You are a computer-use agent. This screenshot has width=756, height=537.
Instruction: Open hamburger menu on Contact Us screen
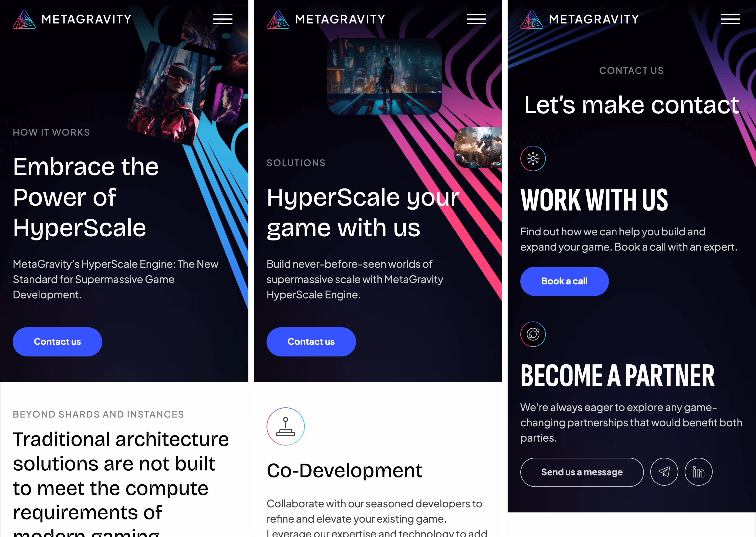pyautogui.click(x=730, y=19)
